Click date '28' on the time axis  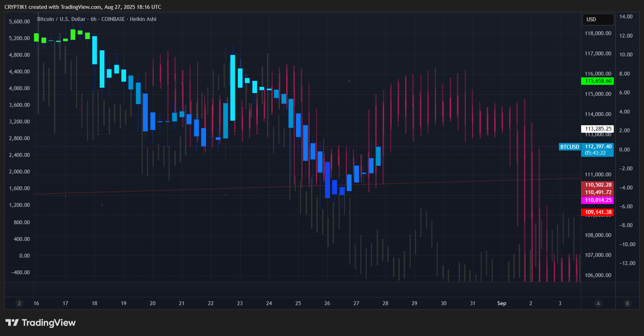386,303
